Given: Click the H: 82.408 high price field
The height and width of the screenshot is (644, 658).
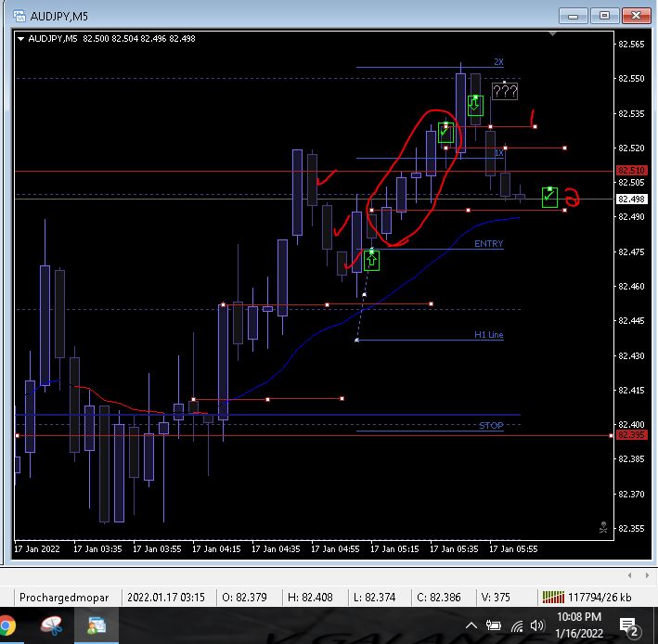Looking at the screenshot, I should pos(310,598).
